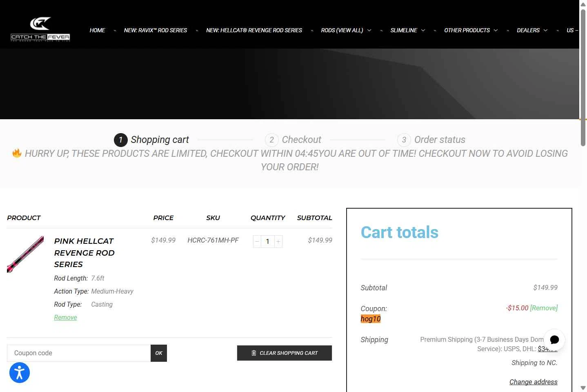Click the Casting rod type value
This screenshot has width=587, height=392.
[102, 304]
